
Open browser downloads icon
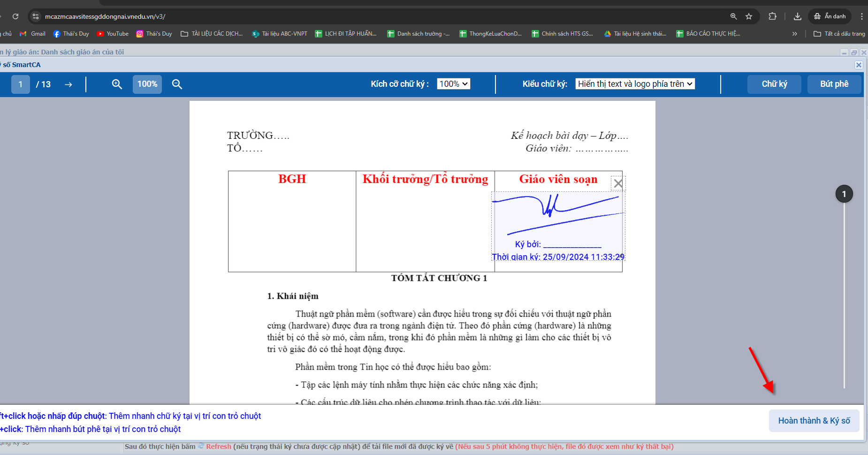pyautogui.click(x=797, y=16)
